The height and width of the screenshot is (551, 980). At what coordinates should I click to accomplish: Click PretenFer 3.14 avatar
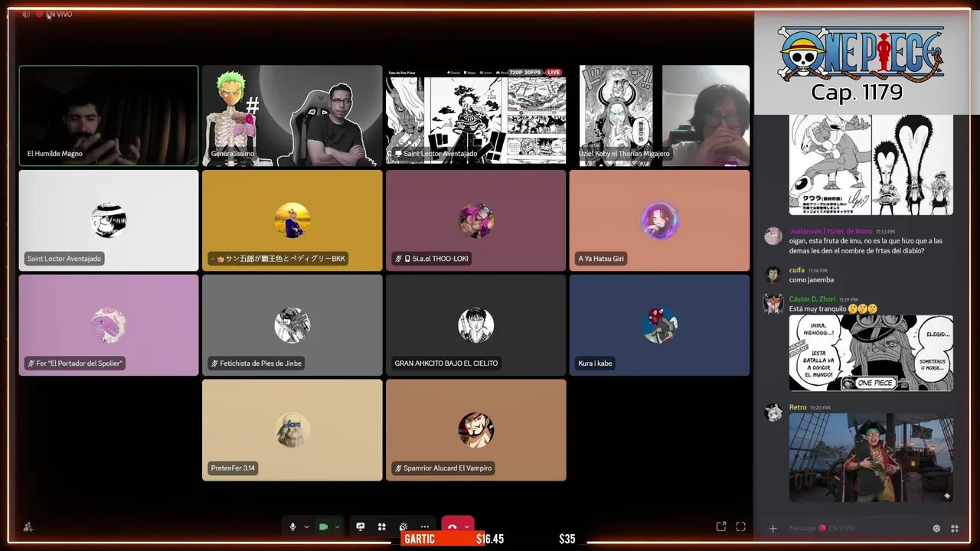(x=292, y=430)
